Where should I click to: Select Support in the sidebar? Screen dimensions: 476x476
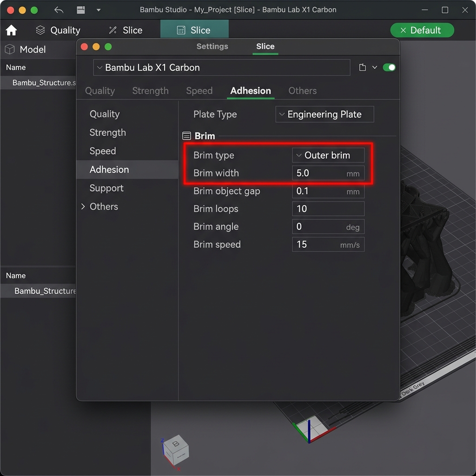tap(106, 188)
